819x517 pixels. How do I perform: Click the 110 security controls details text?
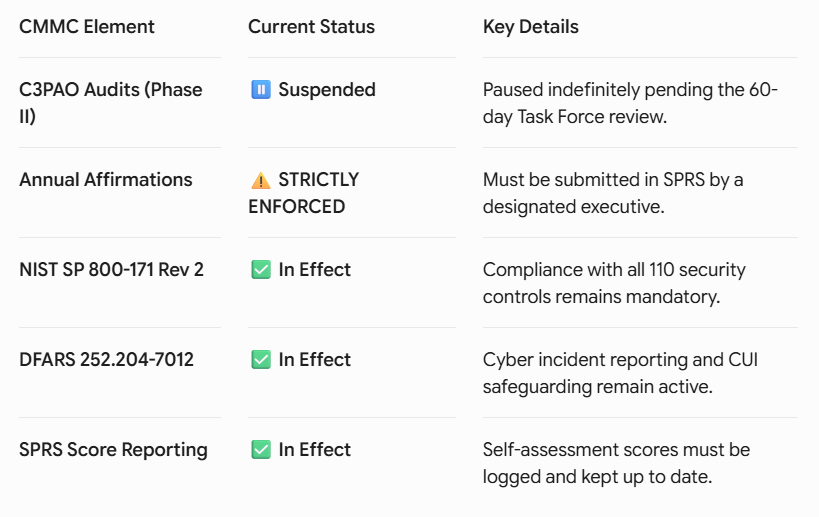coord(614,283)
